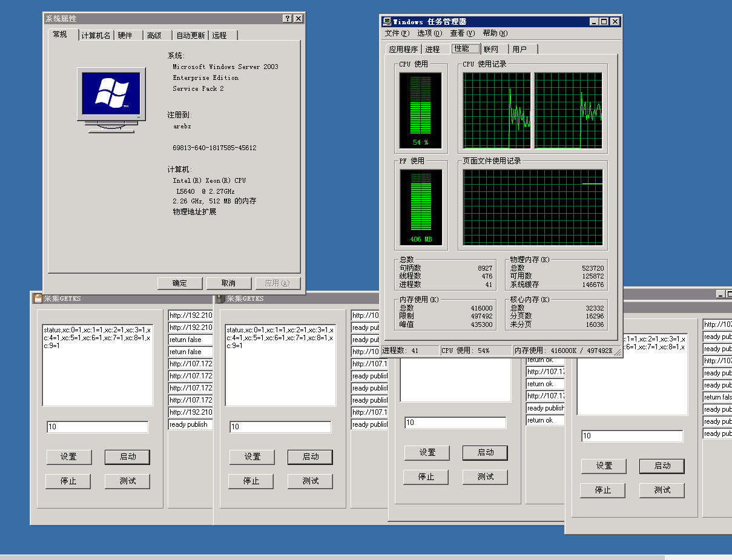Image resolution: width=732 pixels, height=560 pixels.
Task: Click 启动 button in leftmost GETKS window
Action: (x=127, y=457)
